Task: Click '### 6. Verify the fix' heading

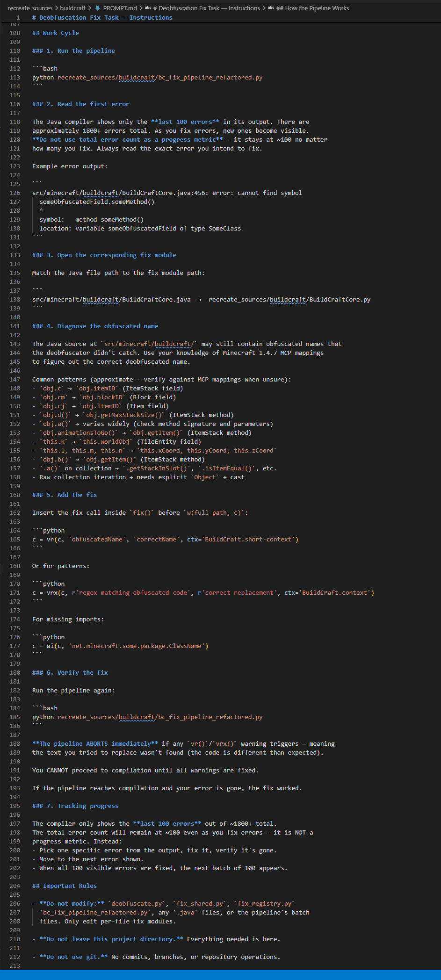Action: tap(70, 673)
